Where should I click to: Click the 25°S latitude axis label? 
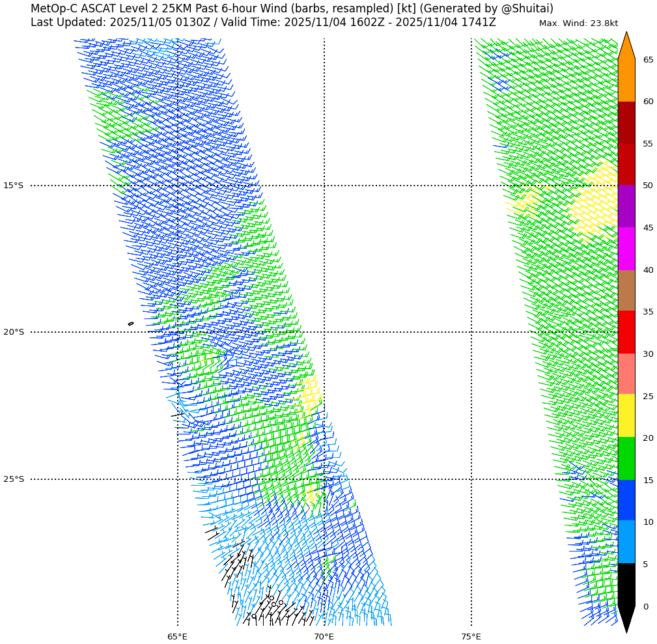(x=13, y=479)
